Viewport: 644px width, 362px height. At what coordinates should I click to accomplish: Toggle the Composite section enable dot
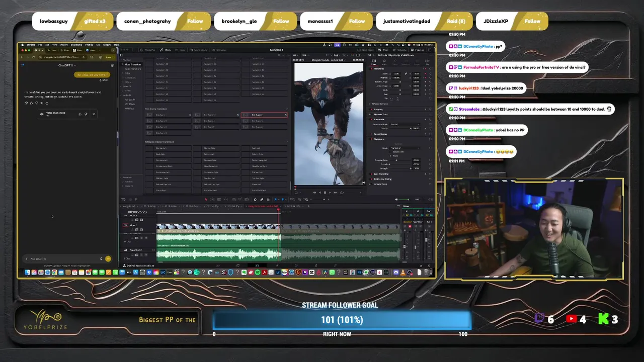pyautogui.click(x=371, y=119)
